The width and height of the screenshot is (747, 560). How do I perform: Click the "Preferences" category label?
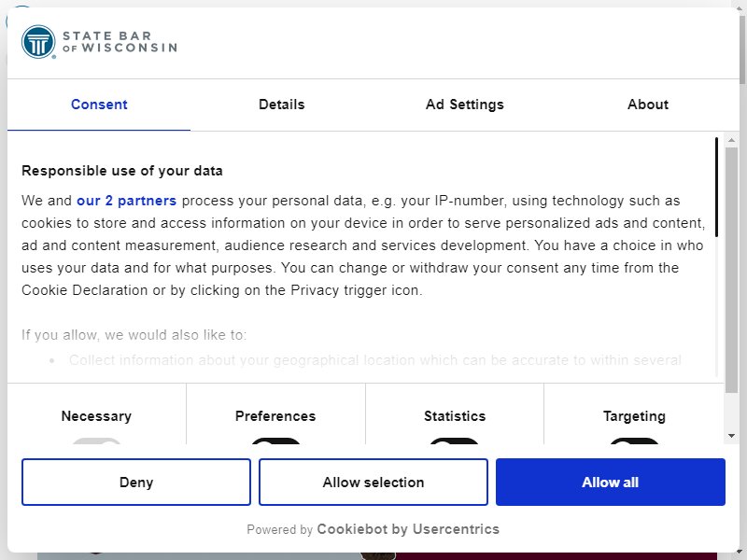(275, 415)
